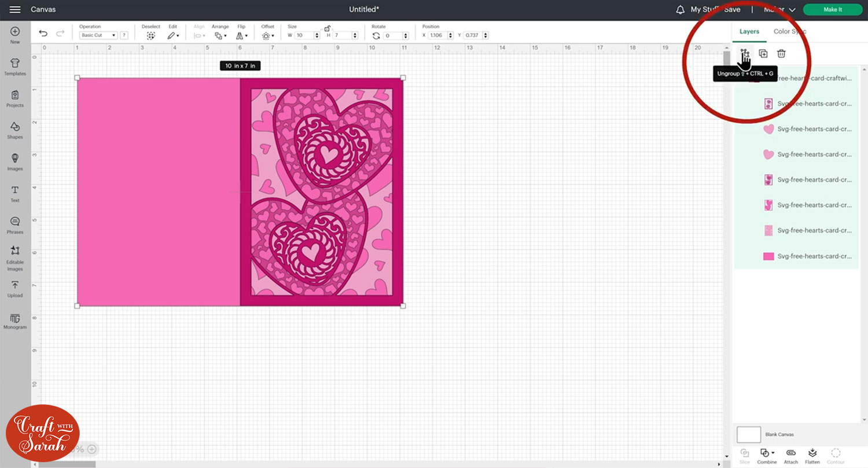868x468 pixels.
Task: Expand the Maker machine selector
Action: (x=779, y=10)
